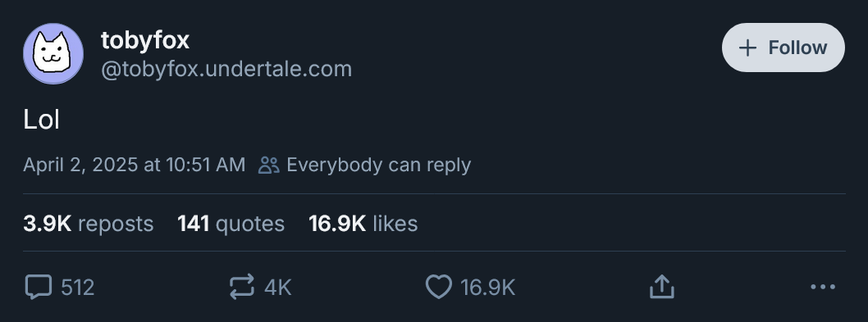Click the plus icon in the Follow button

pos(747,48)
